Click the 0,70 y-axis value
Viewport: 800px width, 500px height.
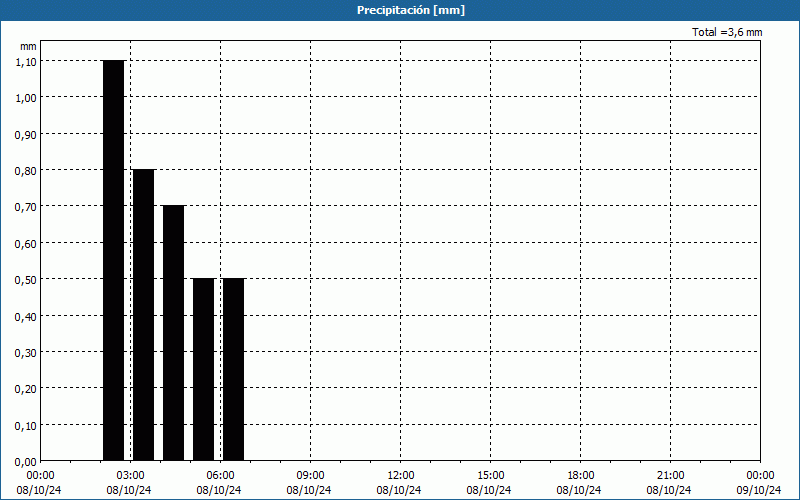click(26, 207)
